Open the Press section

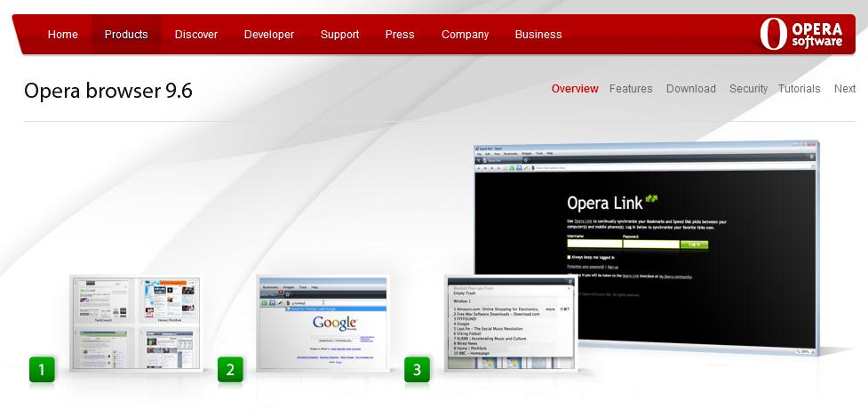(400, 35)
